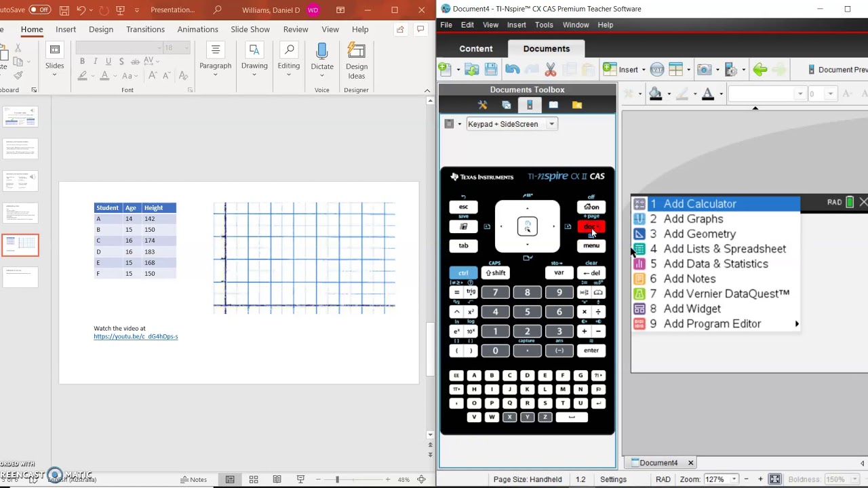Click the doc key on the TI-Nspire keypad
868x488 pixels.
[x=591, y=226]
